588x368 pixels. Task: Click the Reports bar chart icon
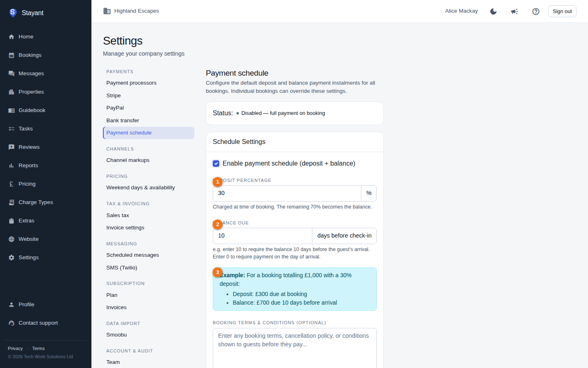point(11,166)
